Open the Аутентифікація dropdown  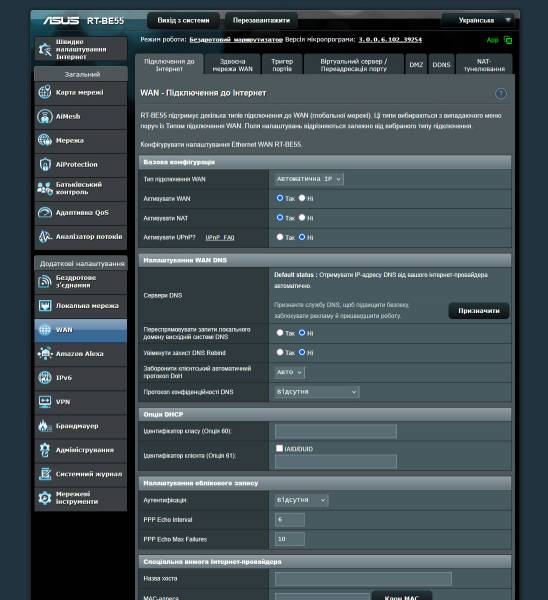pos(302,500)
